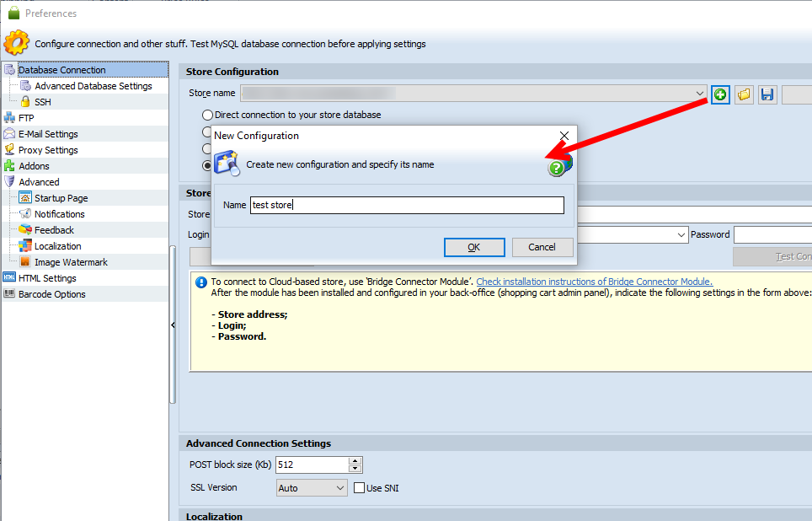Open Feedback page
Image resolution: width=812 pixels, height=521 pixels.
(54, 230)
